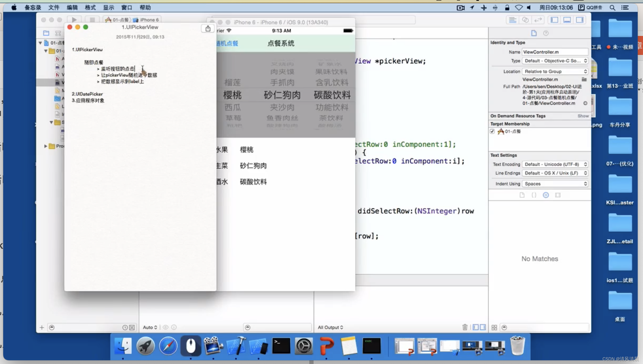Open the Version editor
This screenshot has width=643, height=364.
[538, 20]
